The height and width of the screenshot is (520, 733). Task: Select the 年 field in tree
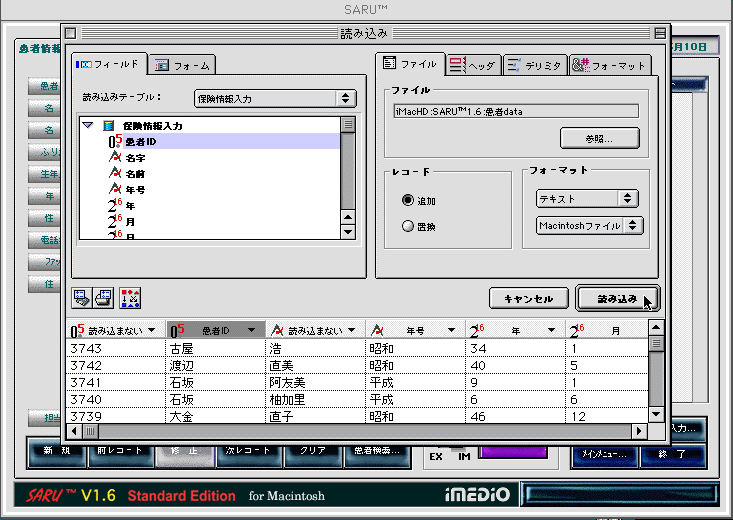pyautogui.click(x=130, y=206)
